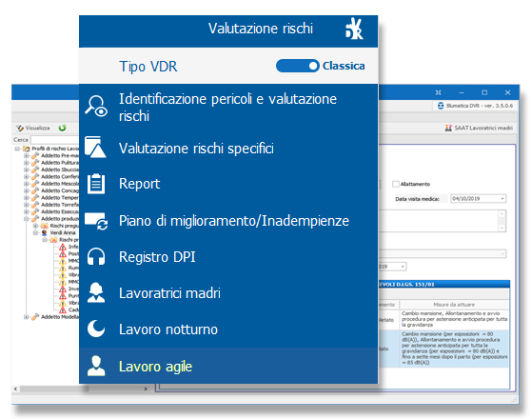Toggle the Tipo VDR Classica switch
The image size is (532, 419).
(x=298, y=66)
